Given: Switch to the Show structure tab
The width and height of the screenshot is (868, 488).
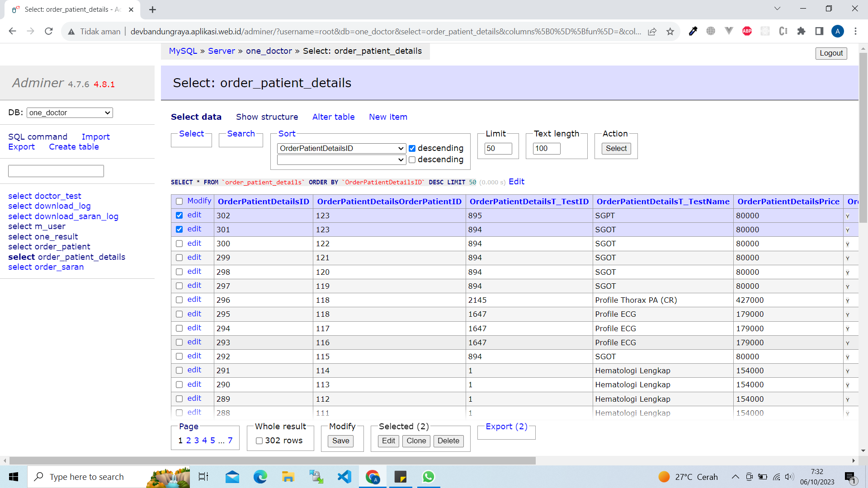Looking at the screenshot, I should pos(267,117).
